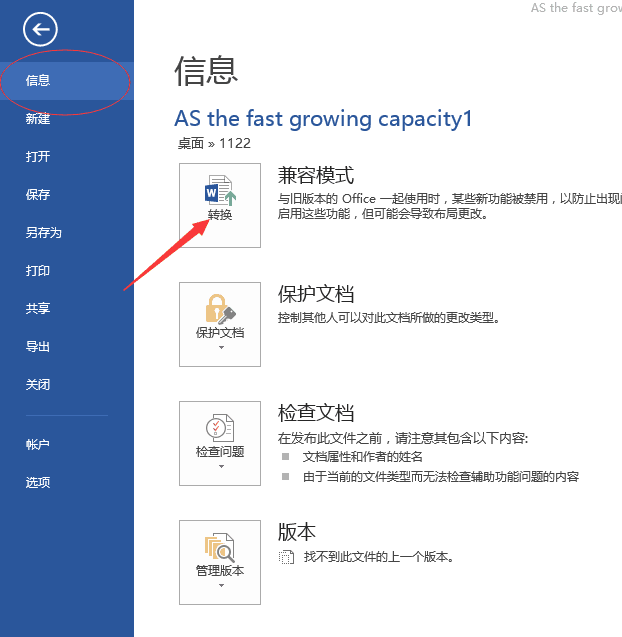Click the manage versions magnifier icon
622x637 pixels.
tap(219, 547)
